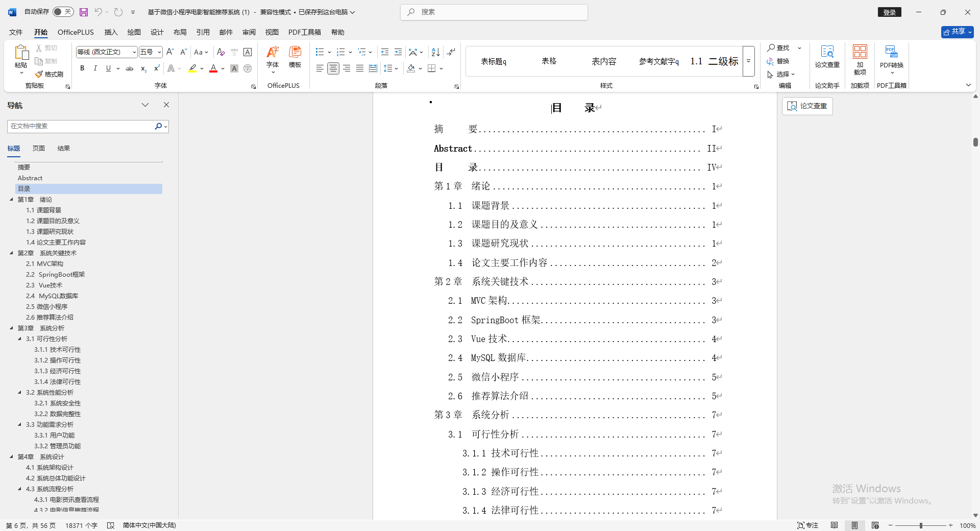The image size is (980, 531).
Task: Click the 登录 login button
Action: pos(889,12)
